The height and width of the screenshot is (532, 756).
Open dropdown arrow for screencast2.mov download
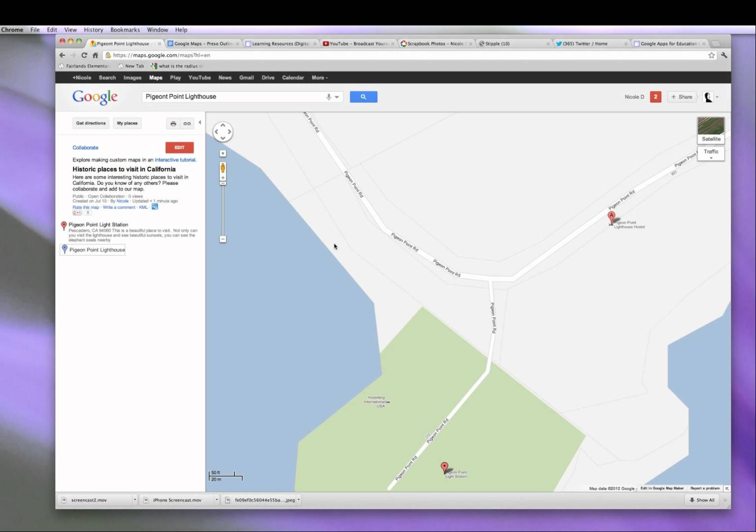134,499
